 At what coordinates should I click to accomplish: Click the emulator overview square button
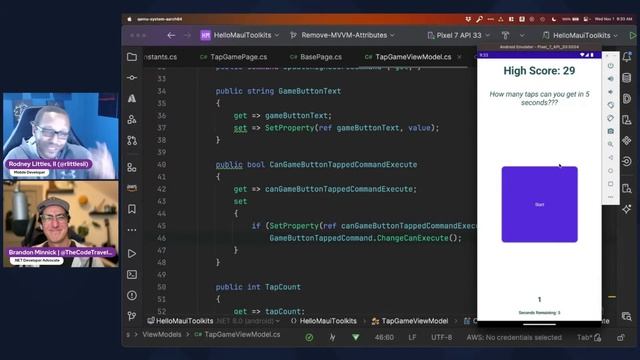pos(611,184)
